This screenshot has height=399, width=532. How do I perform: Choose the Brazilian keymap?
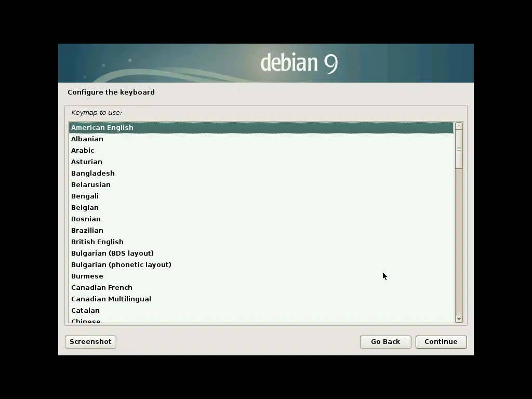coord(261,230)
